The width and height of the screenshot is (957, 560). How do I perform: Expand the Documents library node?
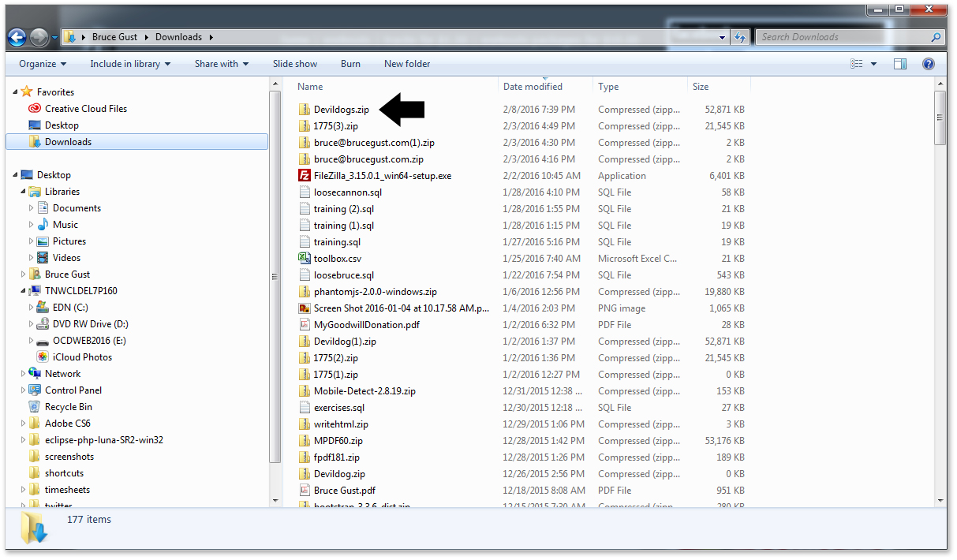tap(32, 208)
